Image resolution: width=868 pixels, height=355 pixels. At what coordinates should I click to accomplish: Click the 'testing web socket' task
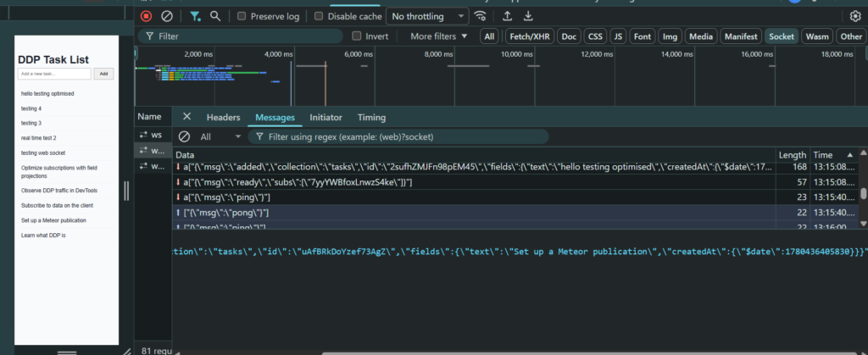[43, 153]
